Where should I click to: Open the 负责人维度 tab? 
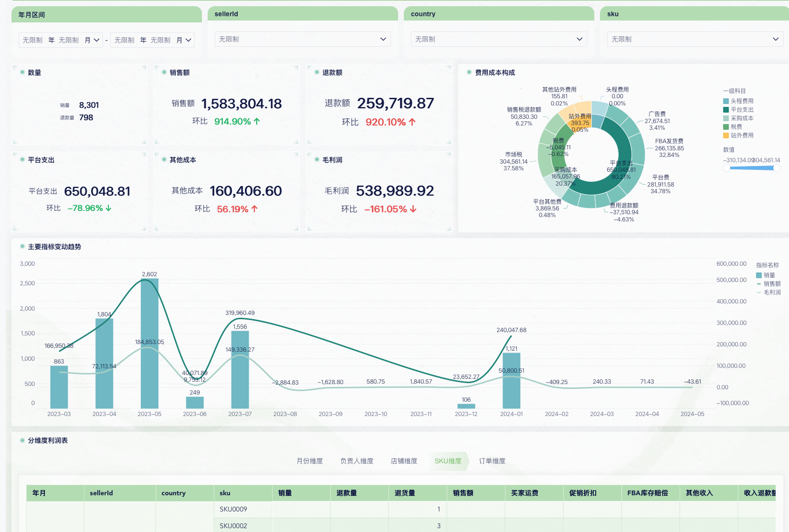pos(357,461)
